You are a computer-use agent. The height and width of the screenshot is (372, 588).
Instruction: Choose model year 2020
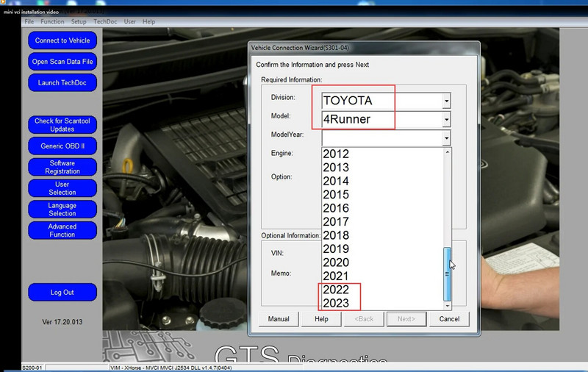382,262
